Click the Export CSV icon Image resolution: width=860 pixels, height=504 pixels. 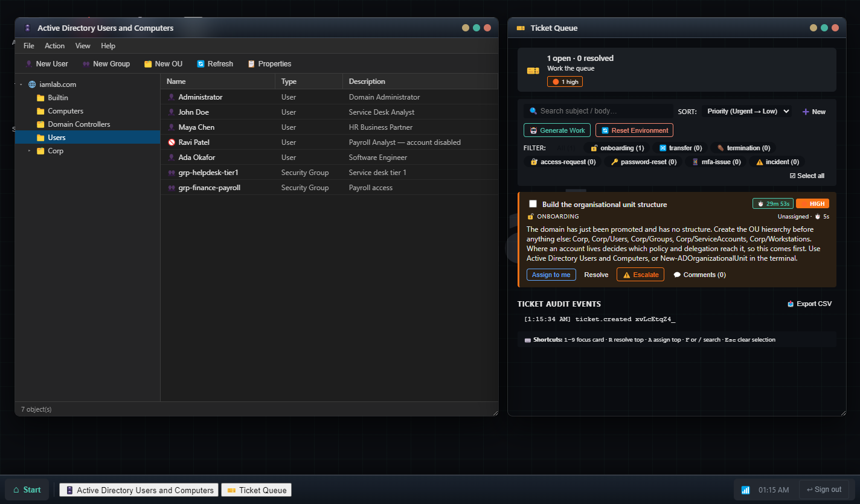[x=791, y=304]
